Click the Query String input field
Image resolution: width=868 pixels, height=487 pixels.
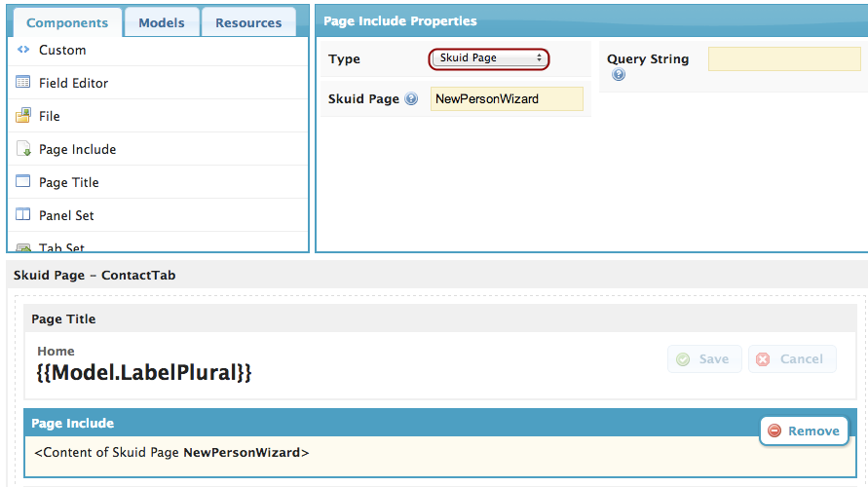coord(783,59)
